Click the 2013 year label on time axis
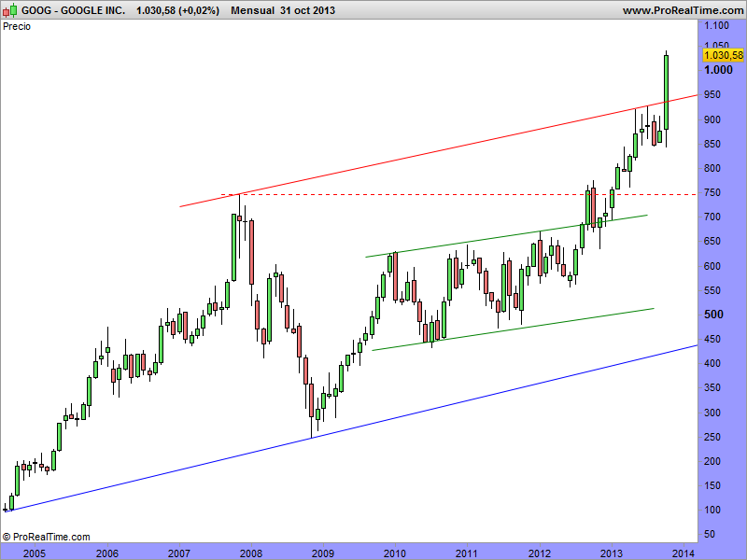Image resolution: width=747 pixels, height=560 pixels. pyautogui.click(x=612, y=553)
